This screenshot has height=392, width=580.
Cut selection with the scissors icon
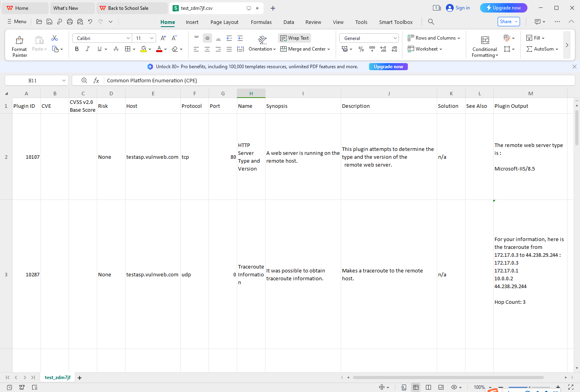click(55, 38)
